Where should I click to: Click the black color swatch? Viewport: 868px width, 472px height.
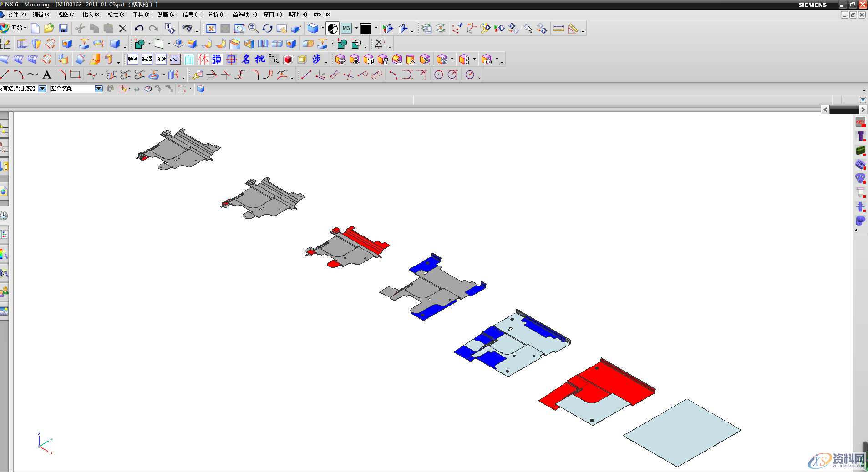pyautogui.click(x=366, y=29)
